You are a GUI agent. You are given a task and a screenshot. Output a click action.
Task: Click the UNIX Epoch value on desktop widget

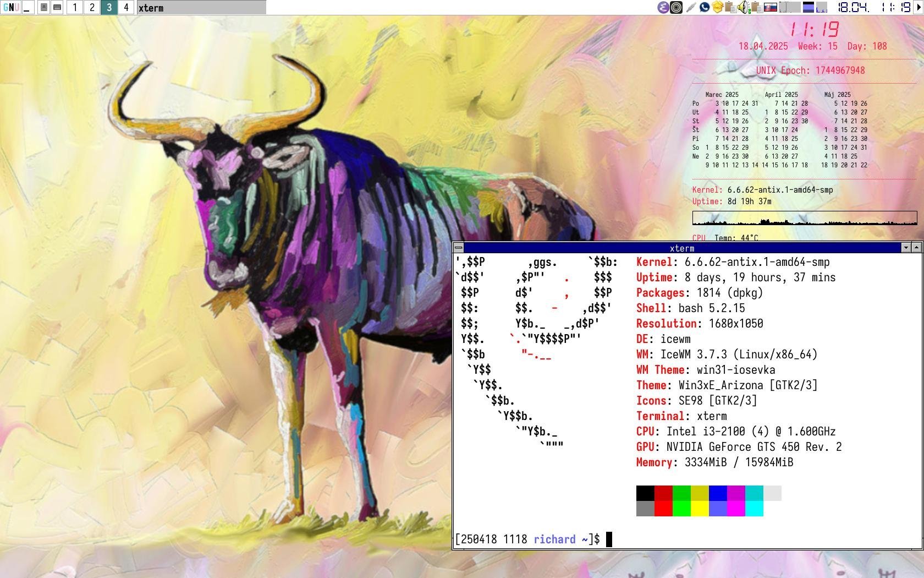840,70
